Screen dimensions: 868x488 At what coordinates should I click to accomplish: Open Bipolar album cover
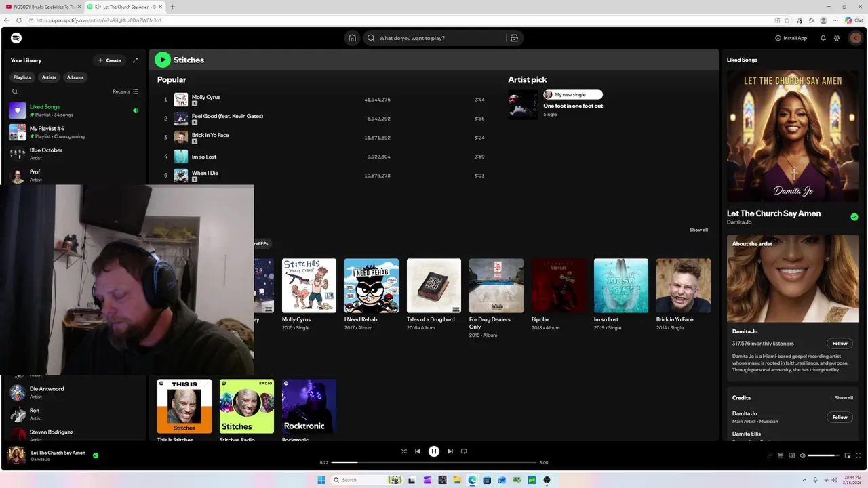559,285
